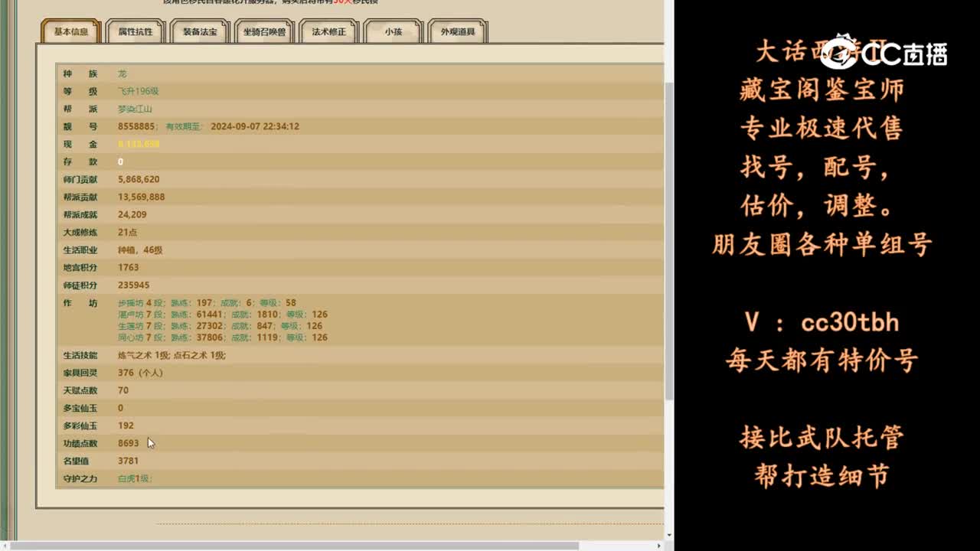Click the 帮派贡献 value 13,569,888
The height and width of the screenshot is (551, 980).
click(142, 197)
